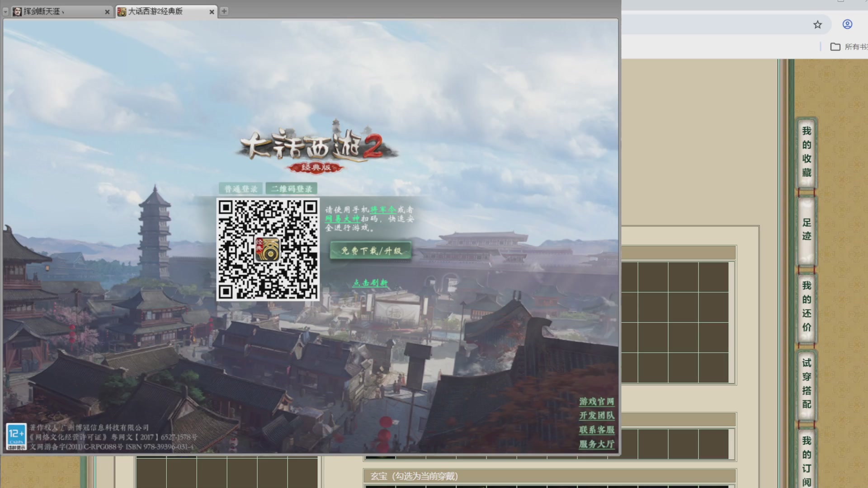
Task: Open 我的收藏 sidebar tab
Action: pos(807,152)
